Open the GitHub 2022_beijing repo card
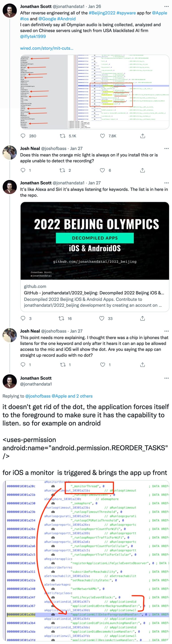The height and width of the screenshot is (644, 172). coord(95,257)
